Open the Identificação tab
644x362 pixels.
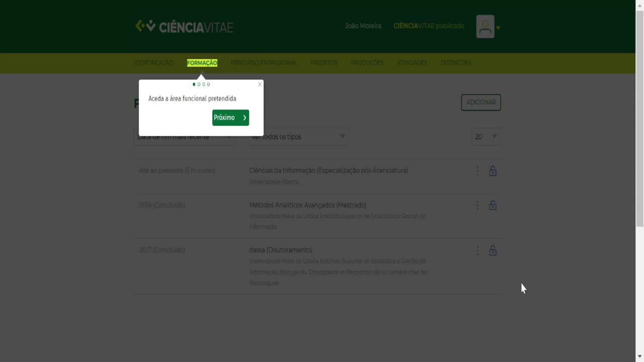point(153,63)
